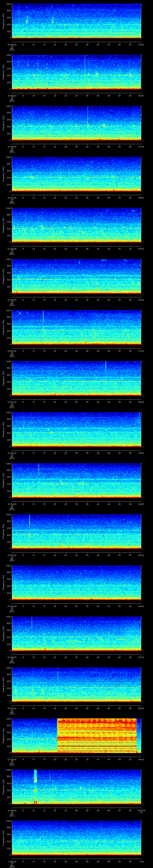The image size is (153, 868).
Task: Select the spectrogram ending at 52:00
Action: 76,378
